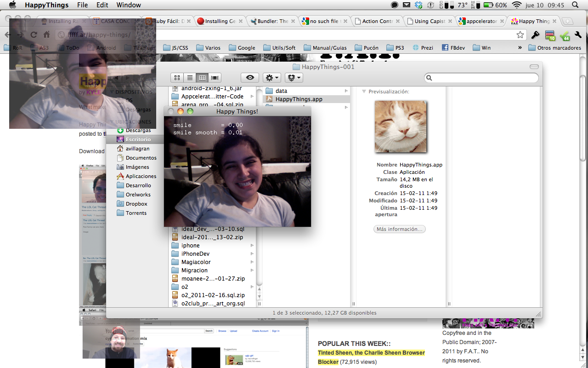Select Imágenes in Finder sidebar
588x368 pixels.
point(133,167)
